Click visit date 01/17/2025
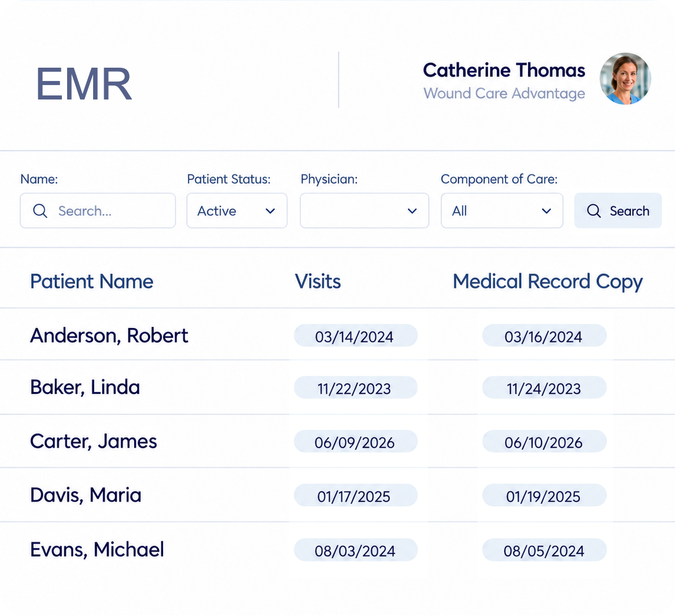 (x=356, y=496)
